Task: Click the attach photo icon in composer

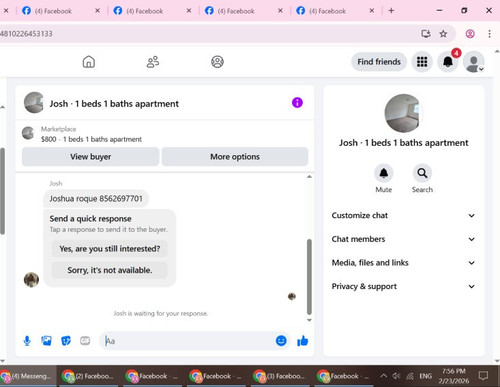Action: (46, 341)
